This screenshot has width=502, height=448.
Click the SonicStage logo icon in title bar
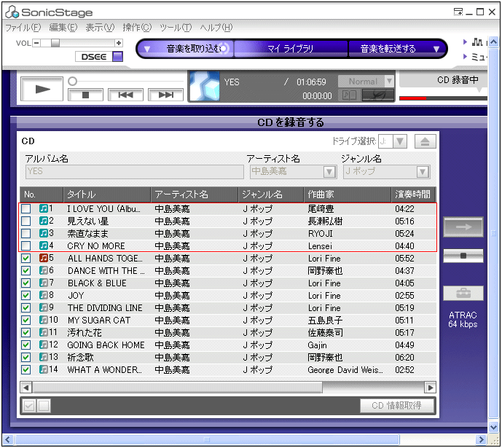12,12
